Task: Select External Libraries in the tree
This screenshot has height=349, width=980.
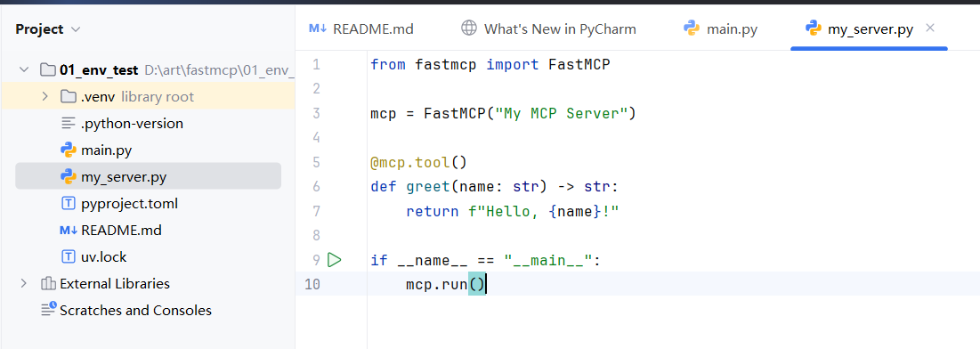Action: tap(115, 283)
